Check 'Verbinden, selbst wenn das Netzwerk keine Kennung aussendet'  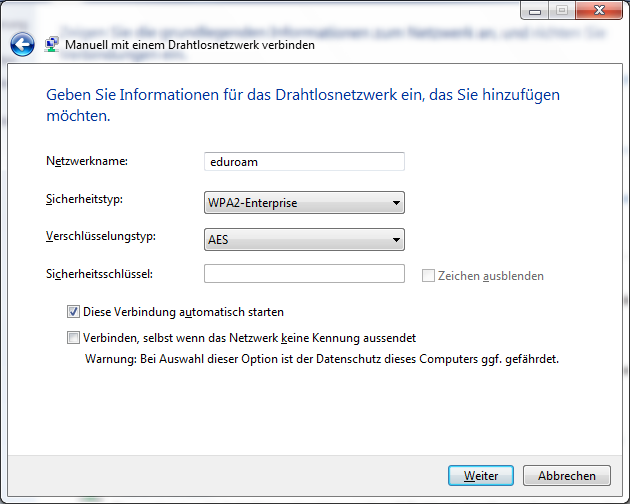pyautogui.click(x=73, y=338)
